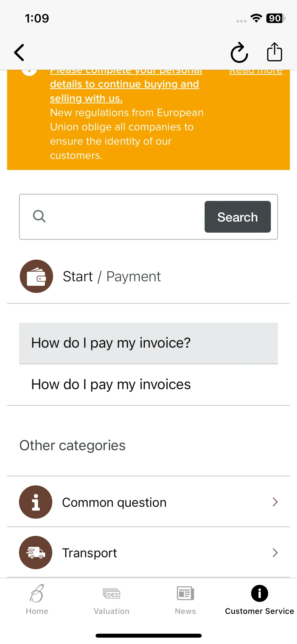Image resolution: width=297 pixels, height=644 pixels.
Task: Tap the back arrow icon
Action: (19, 52)
